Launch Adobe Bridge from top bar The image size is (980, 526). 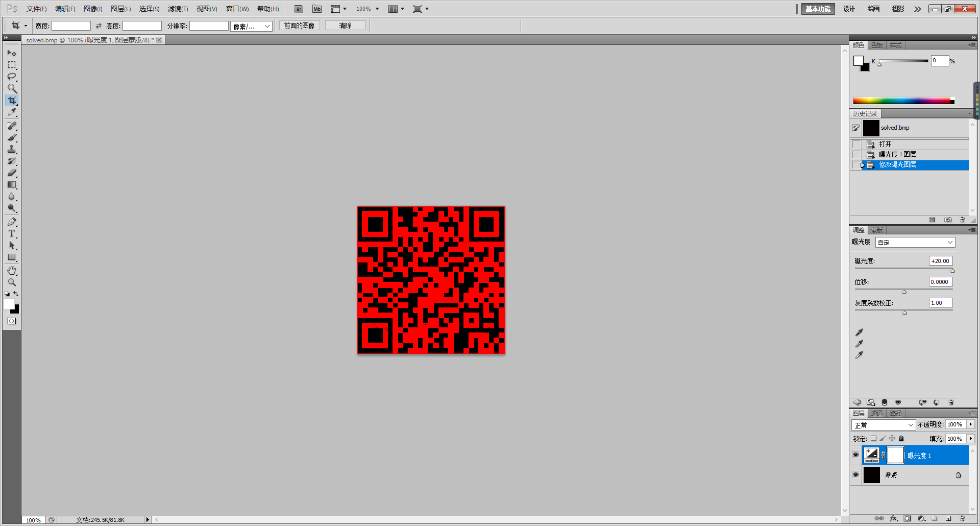(299, 9)
